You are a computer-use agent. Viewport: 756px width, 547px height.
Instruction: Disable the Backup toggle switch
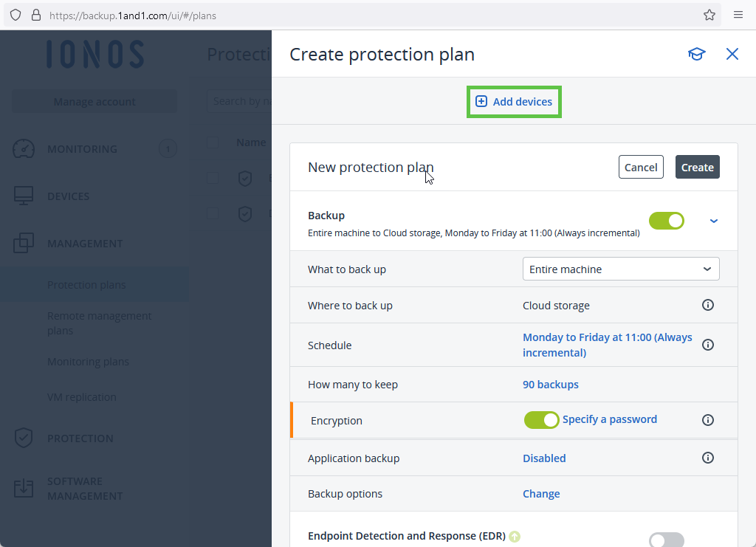(666, 221)
